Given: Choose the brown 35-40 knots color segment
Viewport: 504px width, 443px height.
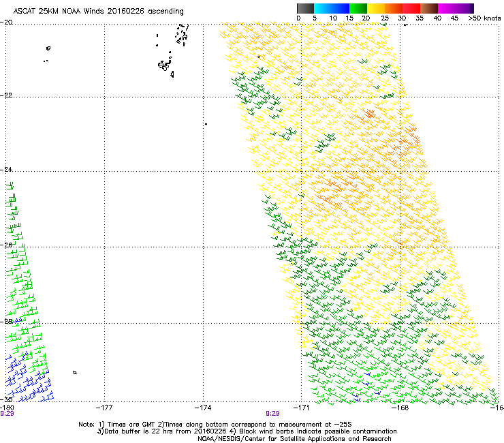Looking at the screenshot, I should 429,8.
